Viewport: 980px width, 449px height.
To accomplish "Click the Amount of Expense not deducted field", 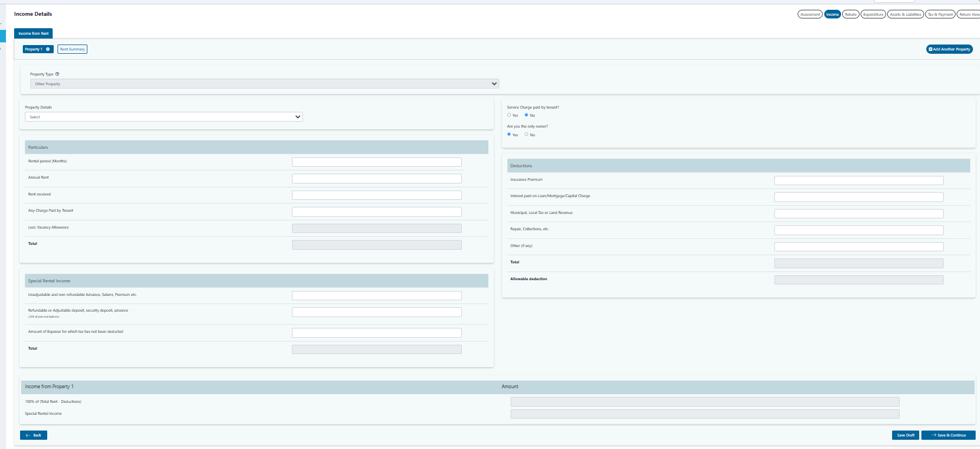I will 377,333.
